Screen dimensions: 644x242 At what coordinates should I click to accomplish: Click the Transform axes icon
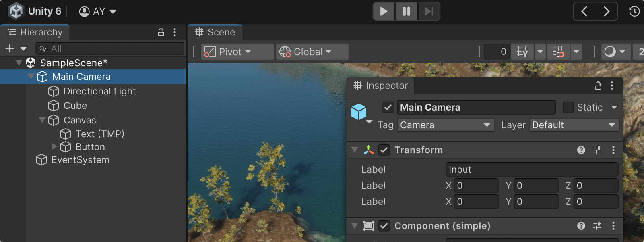369,150
